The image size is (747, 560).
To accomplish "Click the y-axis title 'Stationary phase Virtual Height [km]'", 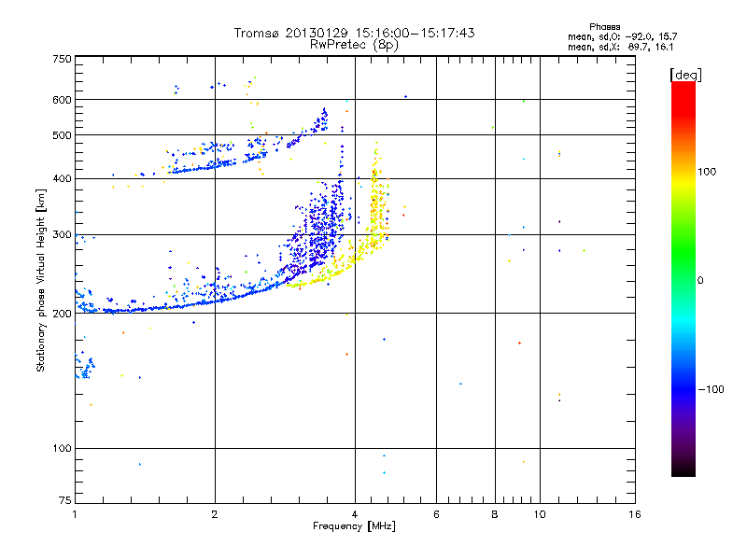I will pyautogui.click(x=41, y=281).
